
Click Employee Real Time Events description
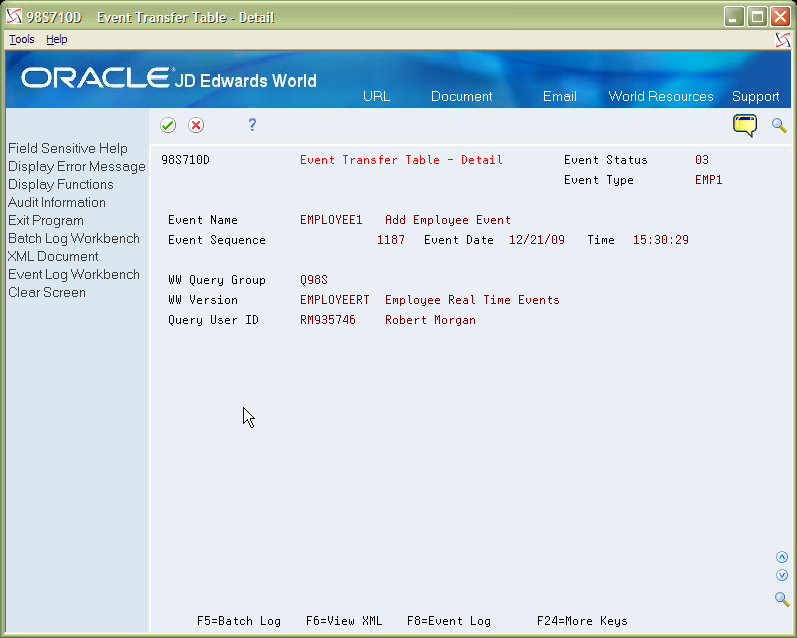(x=472, y=299)
